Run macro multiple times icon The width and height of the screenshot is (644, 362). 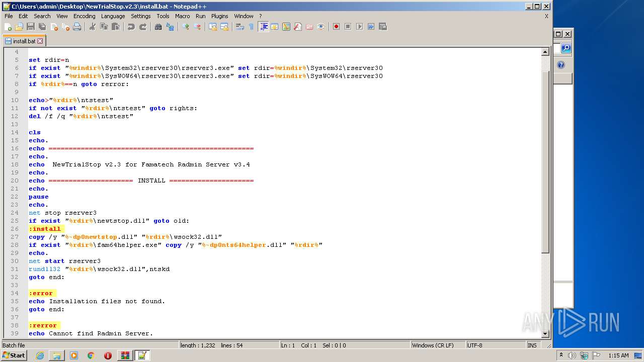click(x=371, y=27)
